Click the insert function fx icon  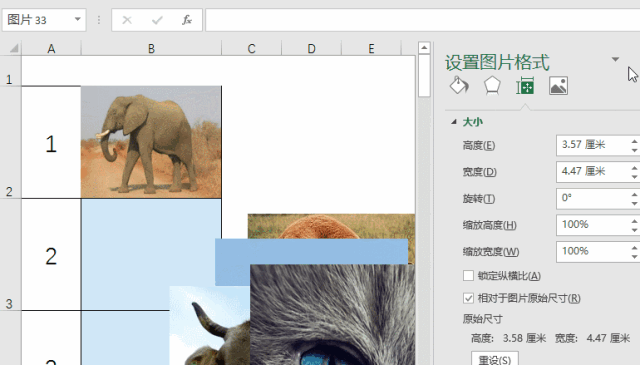187,20
